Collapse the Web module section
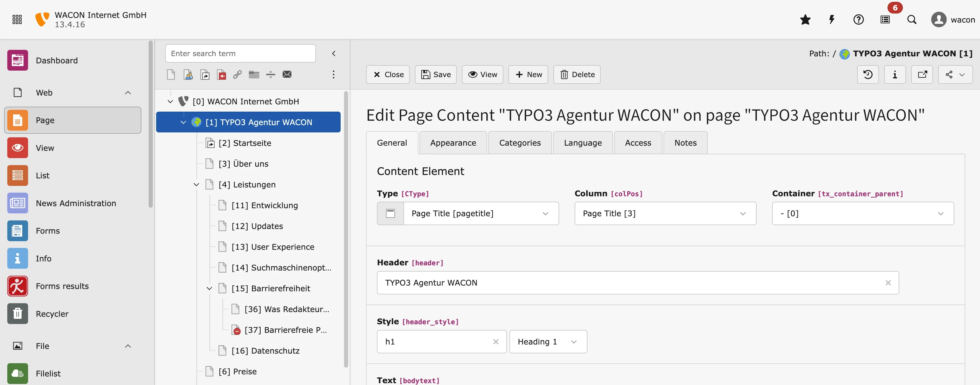980x385 pixels. coord(128,93)
